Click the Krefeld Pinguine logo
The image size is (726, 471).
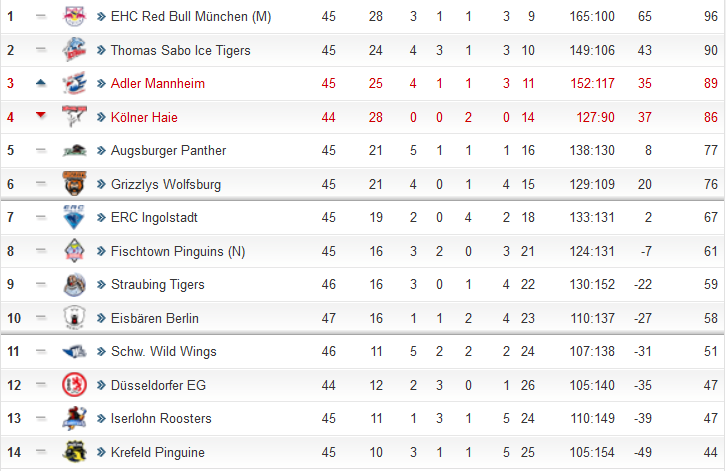74,452
